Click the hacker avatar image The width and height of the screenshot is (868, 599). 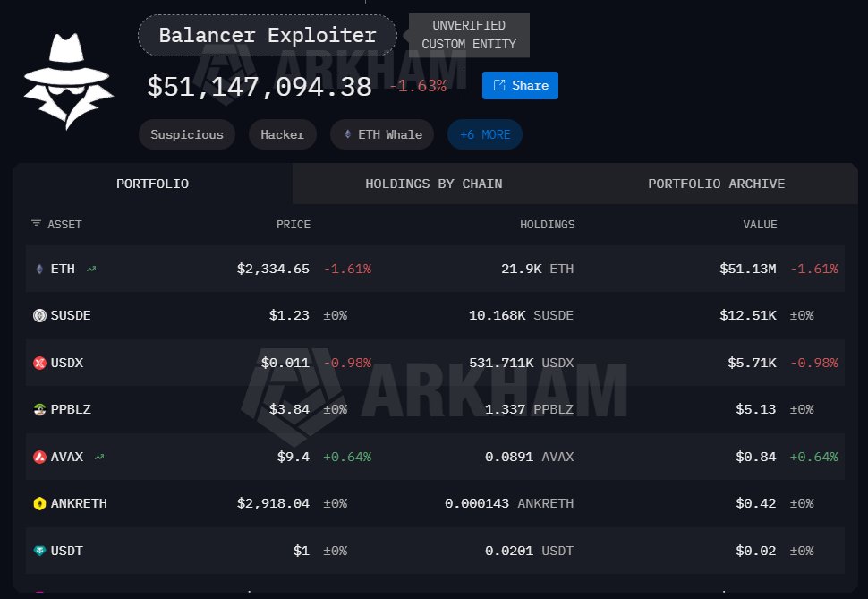[68, 81]
